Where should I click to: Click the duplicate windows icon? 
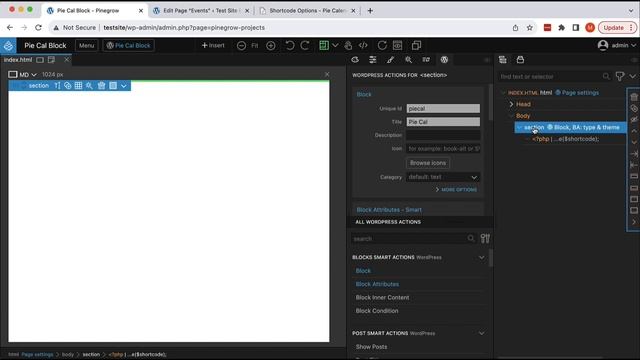(x=416, y=45)
